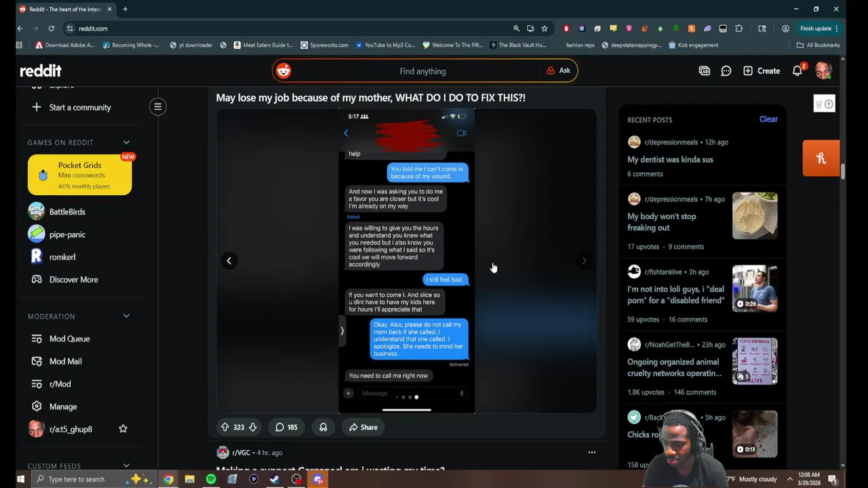Open Mod Mail
This screenshot has height=488, width=868.
coord(65,361)
